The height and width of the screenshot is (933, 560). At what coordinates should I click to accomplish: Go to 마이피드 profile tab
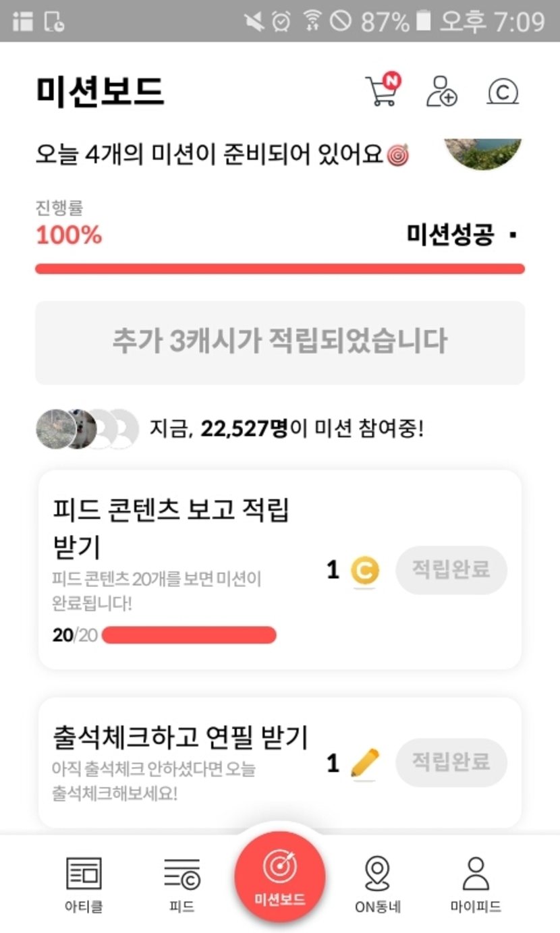pyautogui.click(x=476, y=883)
